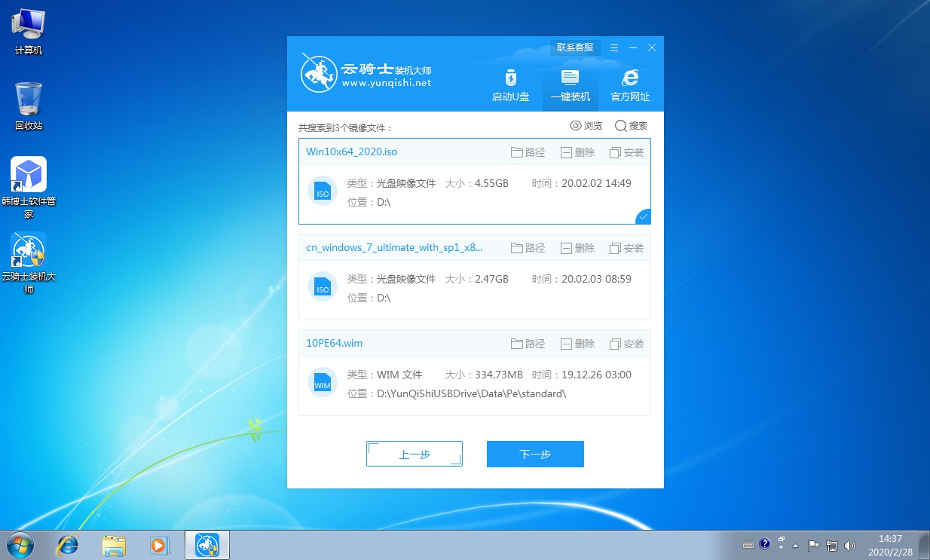Click ISO icon of the 2.47GB entry
Viewport: 930px width, 560px height.
tap(323, 286)
